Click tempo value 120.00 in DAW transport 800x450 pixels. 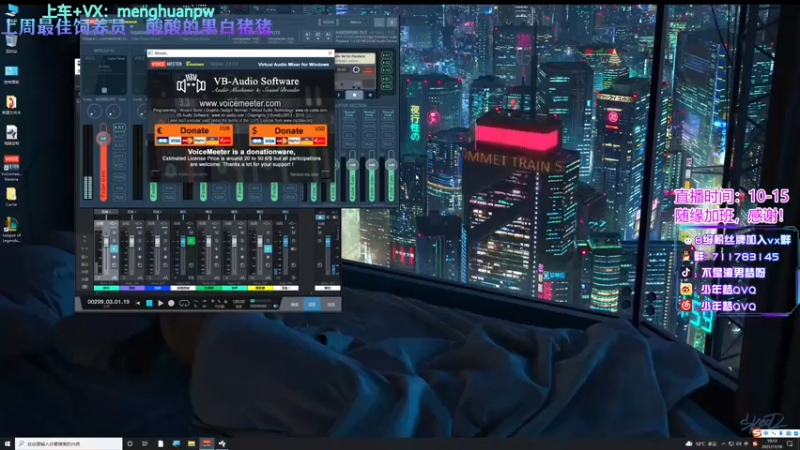tap(239, 302)
